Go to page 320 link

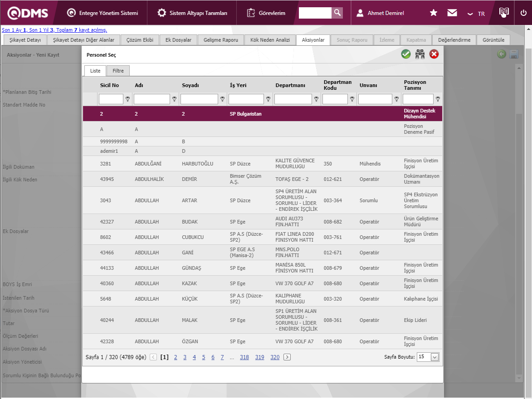tap(275, 357)
